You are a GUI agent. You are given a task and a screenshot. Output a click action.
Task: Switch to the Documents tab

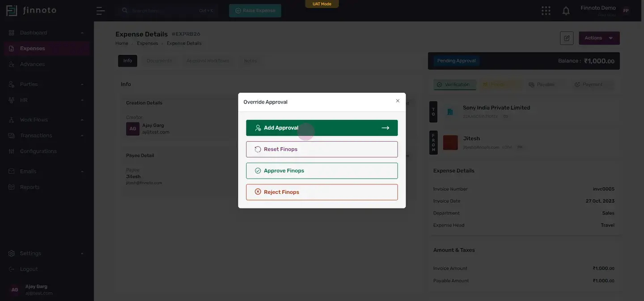159,61
